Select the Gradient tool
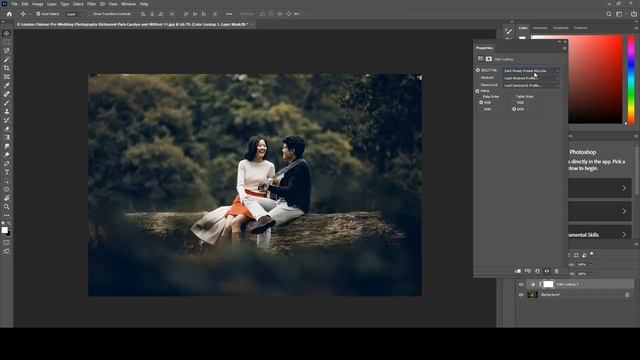Viewport: 640px width, 360px height. coord(7,138)
